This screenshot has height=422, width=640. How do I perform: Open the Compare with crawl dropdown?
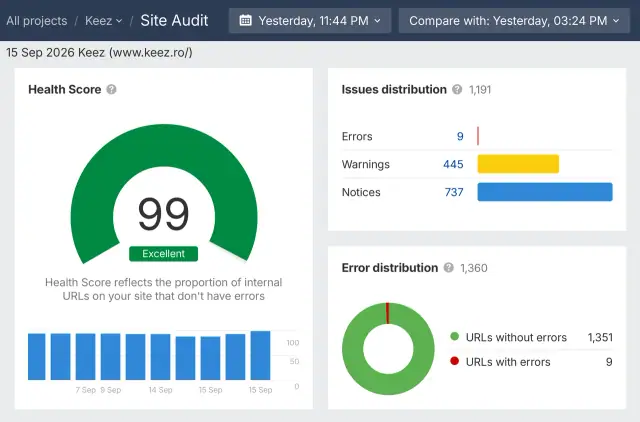coord(514,20)
